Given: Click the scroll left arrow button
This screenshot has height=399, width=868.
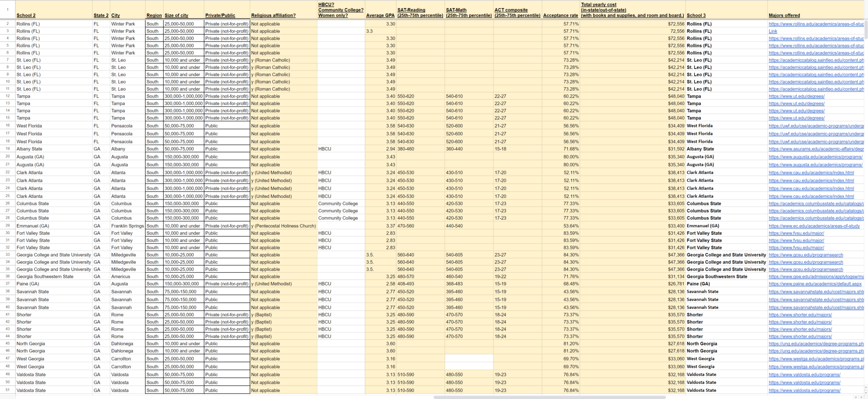Looking at the screenshot, I should (x=856, y=397).
